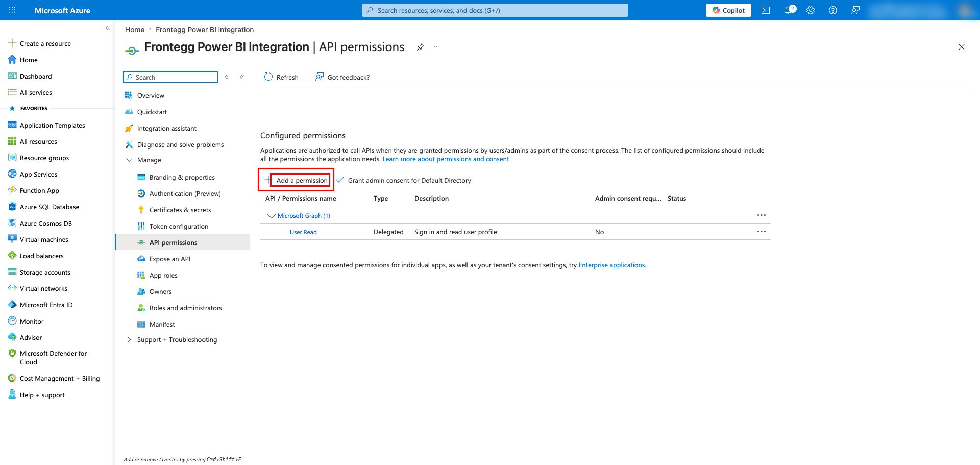Click the resource menu Search field
This screenshot has width=980, height=465.
(x=170, y=77)
